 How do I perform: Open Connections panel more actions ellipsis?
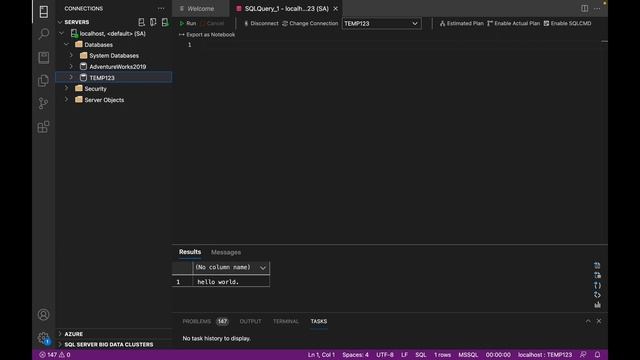161,8
